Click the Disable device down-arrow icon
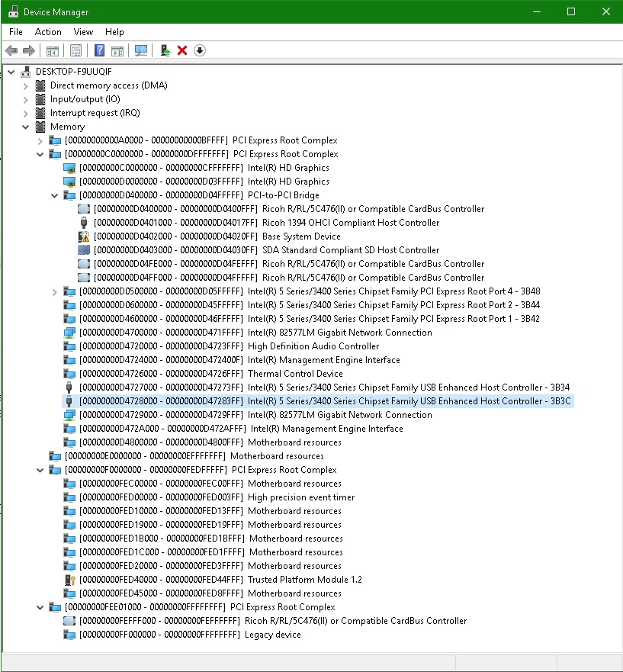Screen dimensions: 623x672 pos(200,50)
